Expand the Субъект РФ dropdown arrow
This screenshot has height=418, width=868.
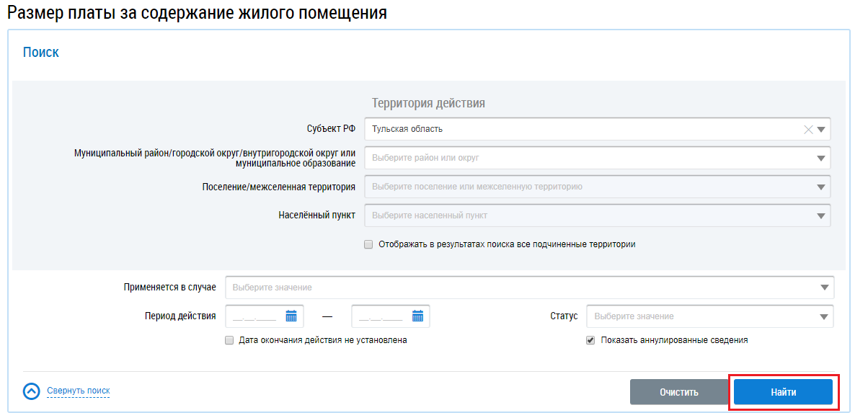tap(821, 130)
